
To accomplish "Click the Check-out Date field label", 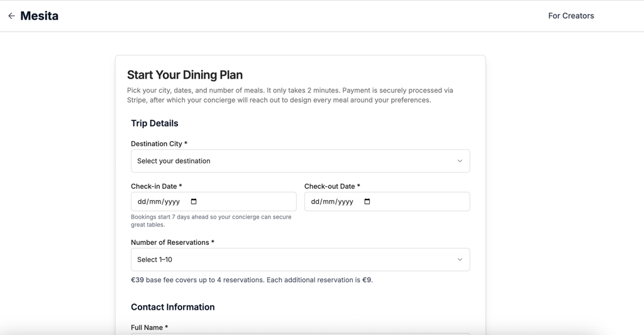I will (332, 186).
